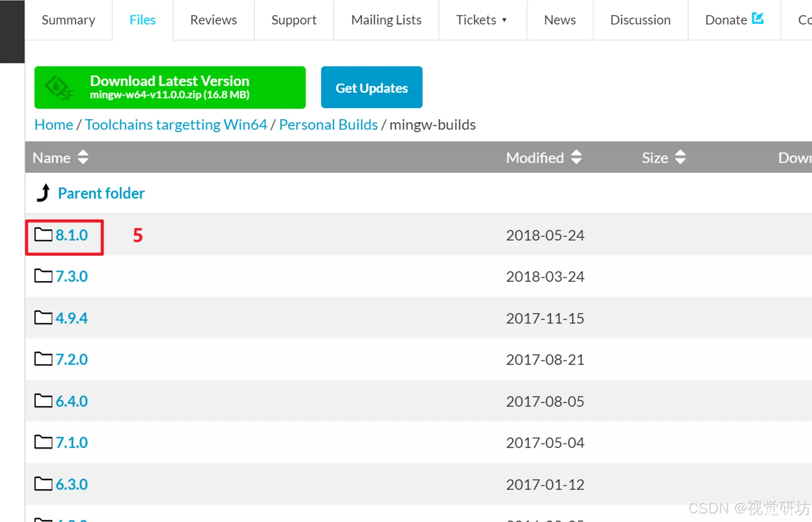Open the 7.2.0 folder link

pyautogui.click(x=72, y=359)
